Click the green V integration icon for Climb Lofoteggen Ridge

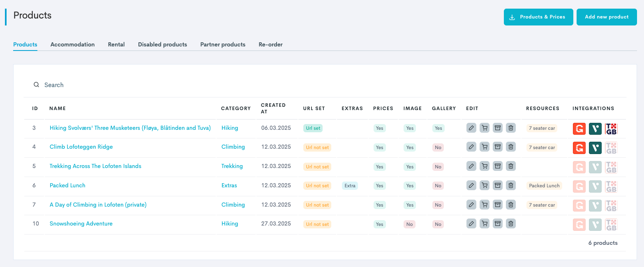coord(595,147)
